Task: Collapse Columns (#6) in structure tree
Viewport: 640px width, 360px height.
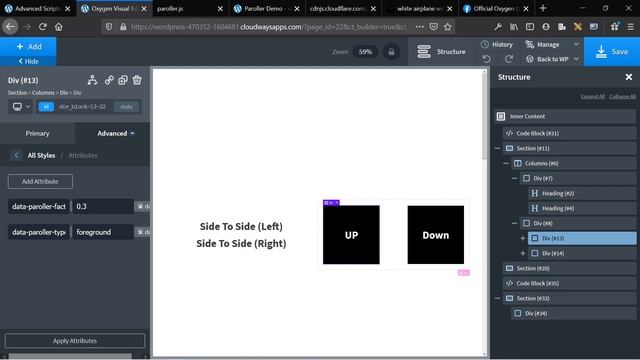Action: pyautogui.click(x=506, y=163)
